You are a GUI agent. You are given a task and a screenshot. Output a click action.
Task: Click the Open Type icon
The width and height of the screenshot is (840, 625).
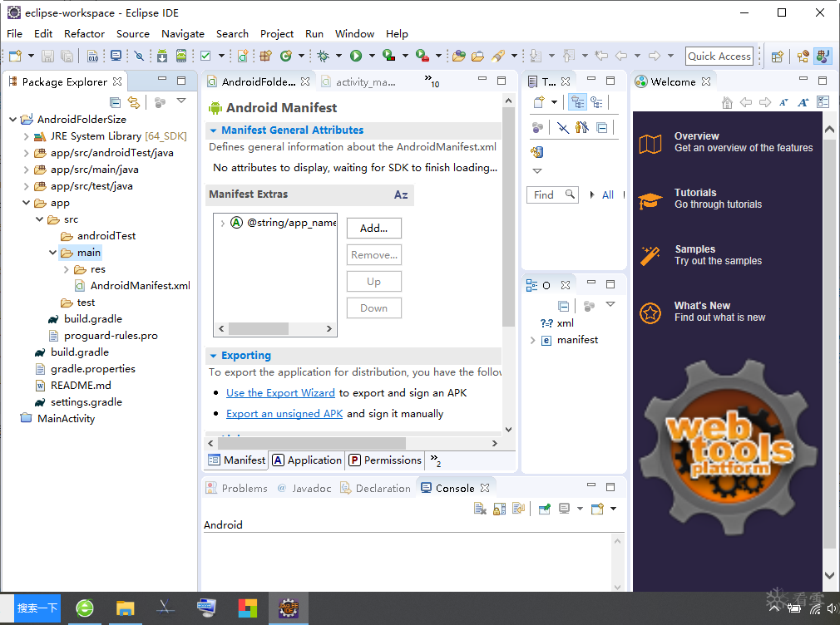(458, 56)
